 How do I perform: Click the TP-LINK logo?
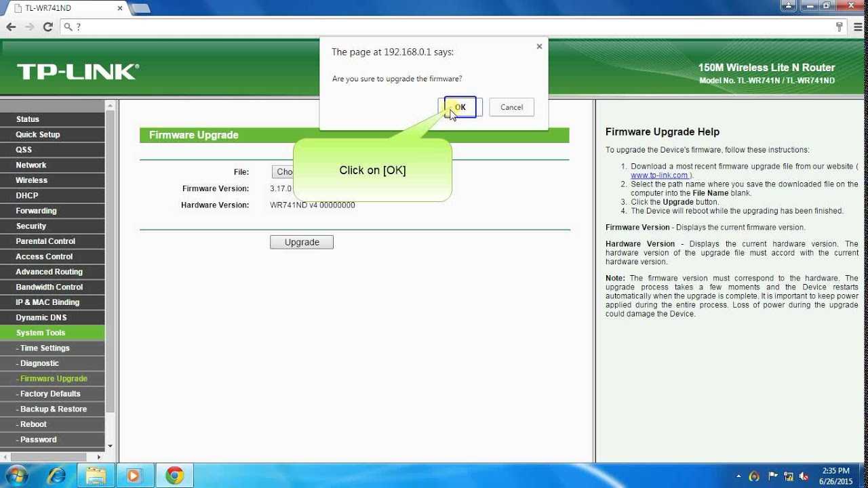78,72
